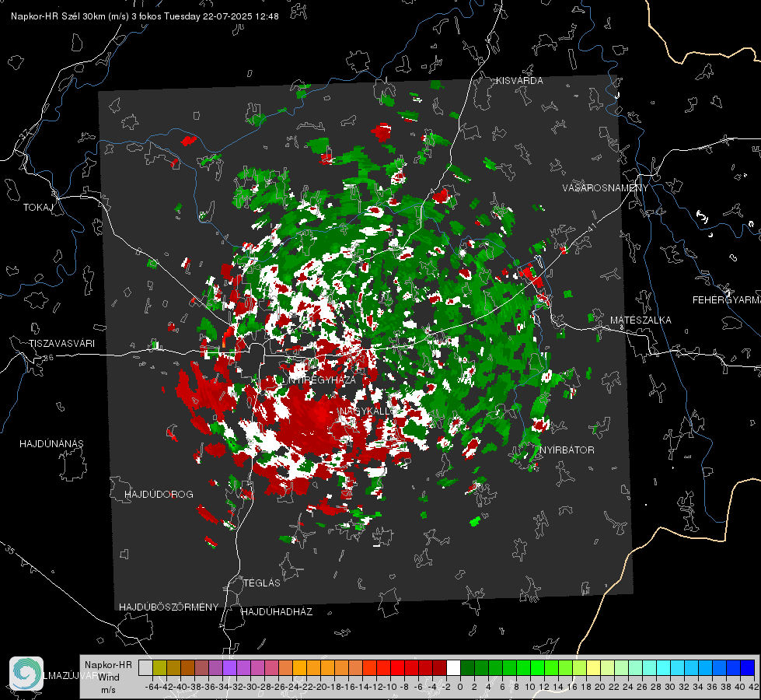Viewport: 761px width, 700px height.
Task: Click the Wind legend label
Action: tap(109, 677)
